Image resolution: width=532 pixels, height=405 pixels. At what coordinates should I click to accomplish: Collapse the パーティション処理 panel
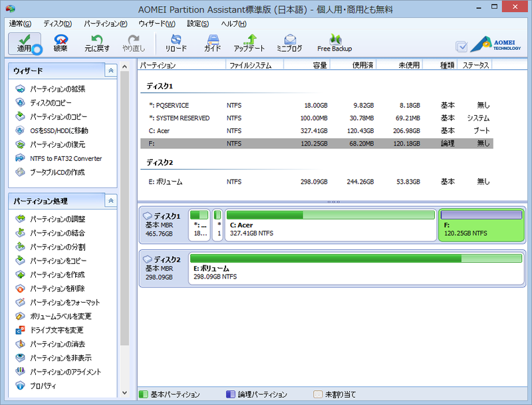[110, 201]
